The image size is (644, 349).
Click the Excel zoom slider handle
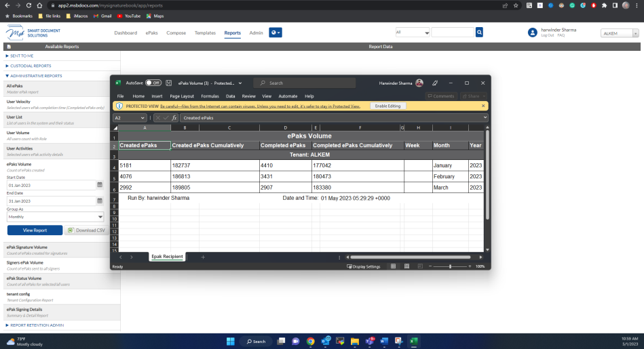point(450,266)
